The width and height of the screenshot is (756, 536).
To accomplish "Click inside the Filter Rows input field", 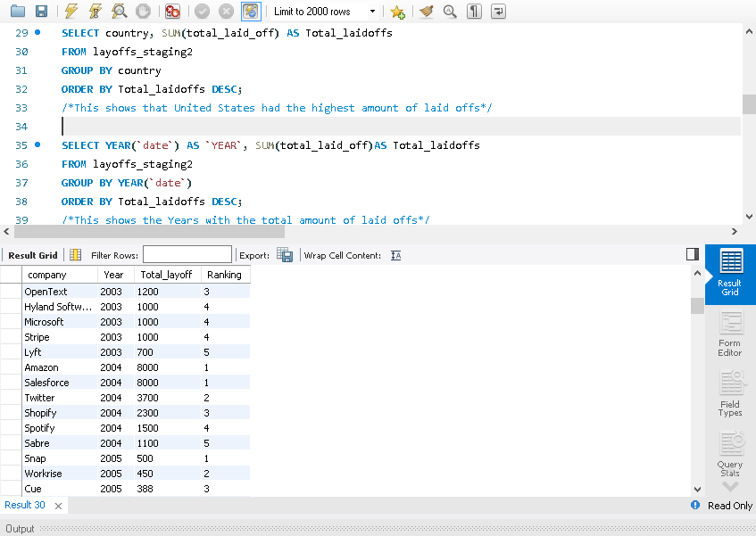I will tap(187, 254).
